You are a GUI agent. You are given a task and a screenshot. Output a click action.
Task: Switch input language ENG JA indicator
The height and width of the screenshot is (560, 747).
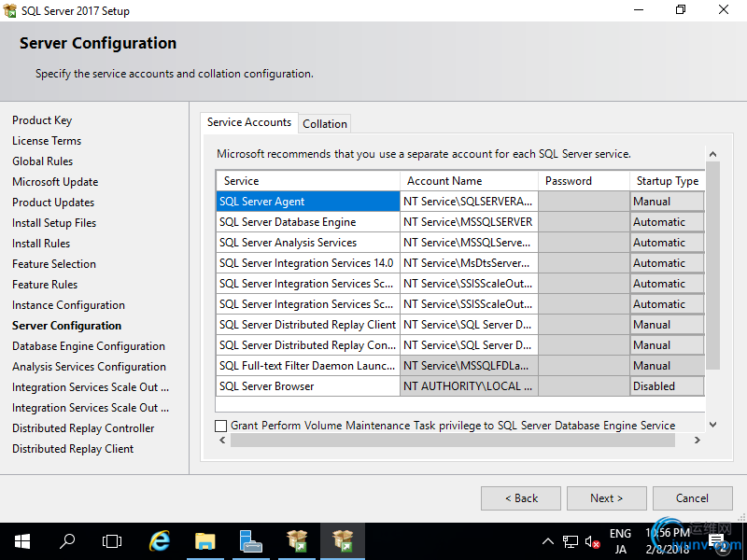coord(620,541)
